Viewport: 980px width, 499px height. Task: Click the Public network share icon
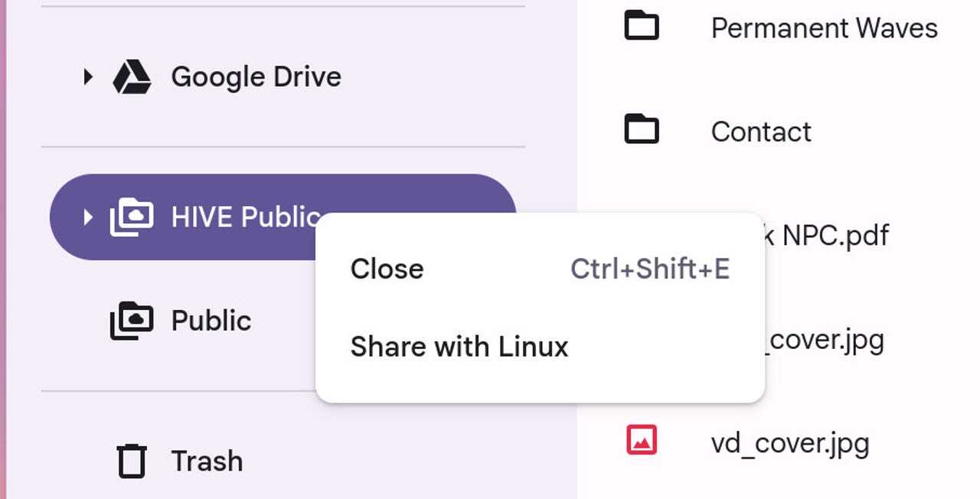132,321
